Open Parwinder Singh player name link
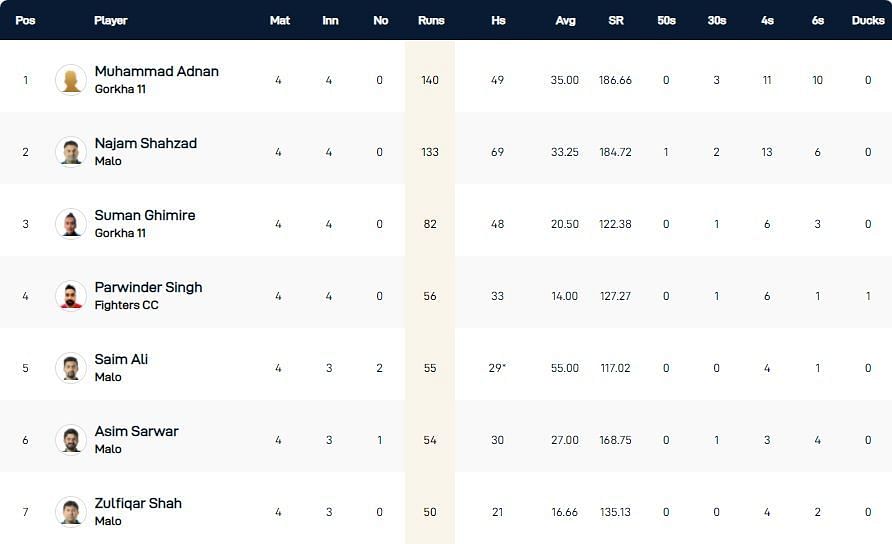 pyautogui.click(x=148, y=287)
